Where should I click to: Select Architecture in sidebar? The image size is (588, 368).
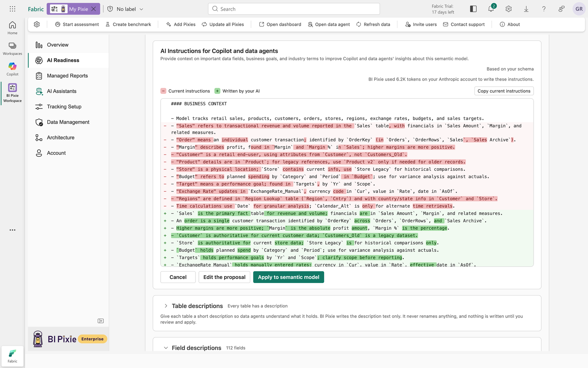click(68, 138)
